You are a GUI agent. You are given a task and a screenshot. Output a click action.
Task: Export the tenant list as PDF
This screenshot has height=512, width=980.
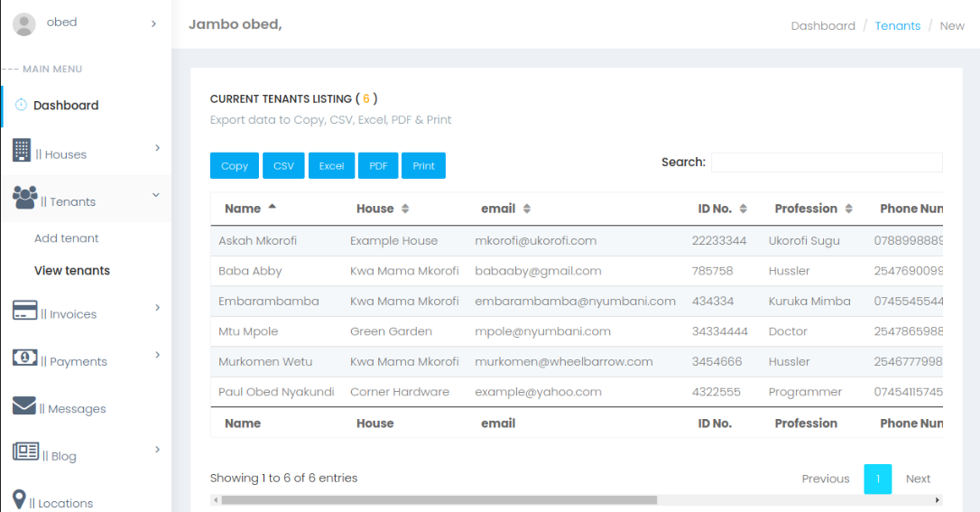[378, 165]
